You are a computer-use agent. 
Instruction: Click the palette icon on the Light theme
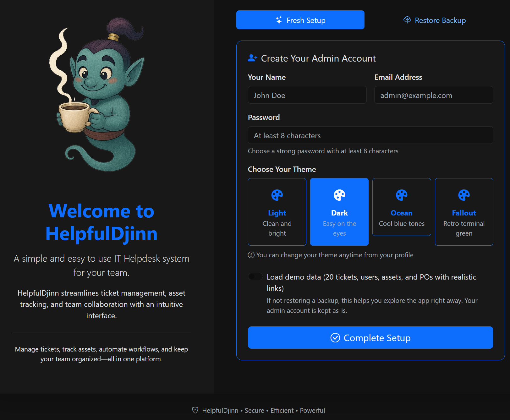point(277,195)
